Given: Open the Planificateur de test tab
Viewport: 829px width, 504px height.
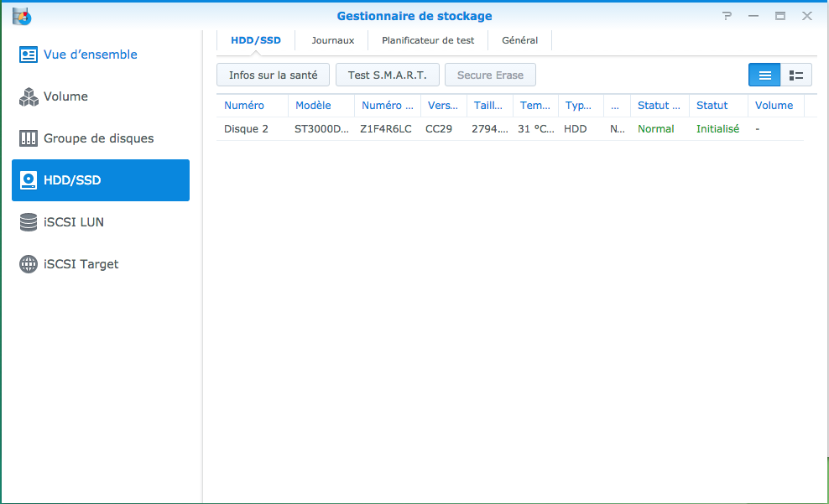Looking at the screenshot, I should [x=428, y=40].
